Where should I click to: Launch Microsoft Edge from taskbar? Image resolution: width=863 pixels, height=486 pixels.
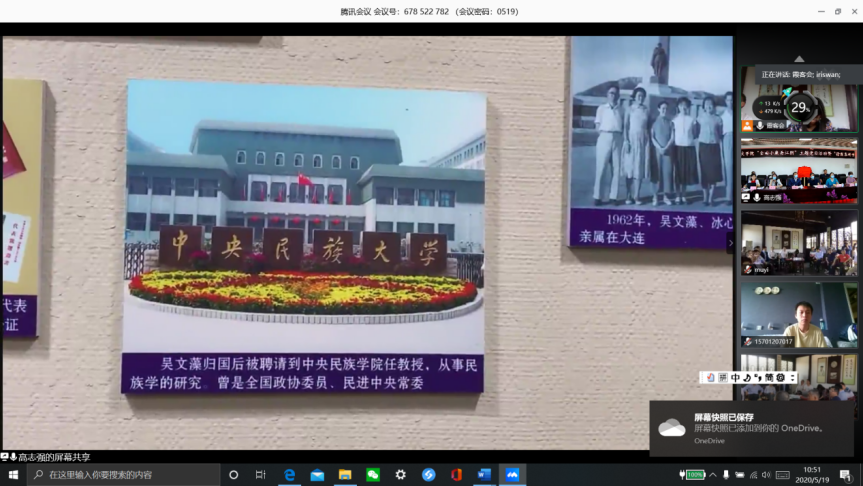[290, 475]
